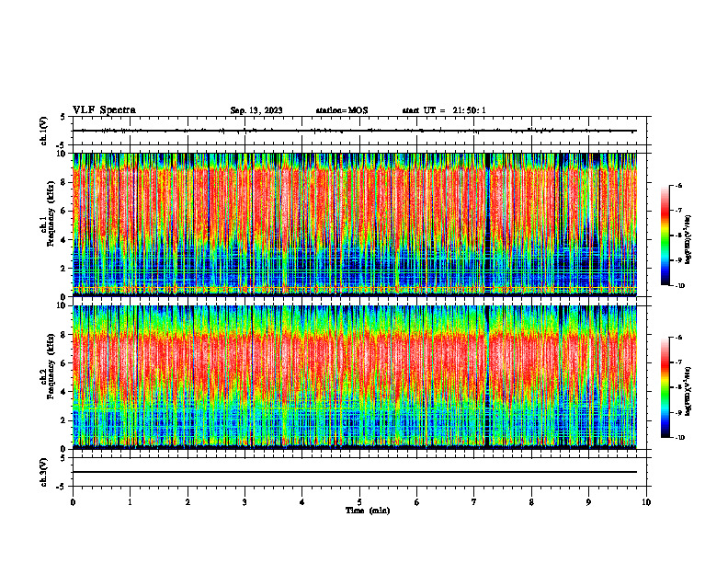The width and height of the screenshot is (728, 563).
Task: Click the "-7" label on ch.2 color bar
Action: (x=678, y=362)
